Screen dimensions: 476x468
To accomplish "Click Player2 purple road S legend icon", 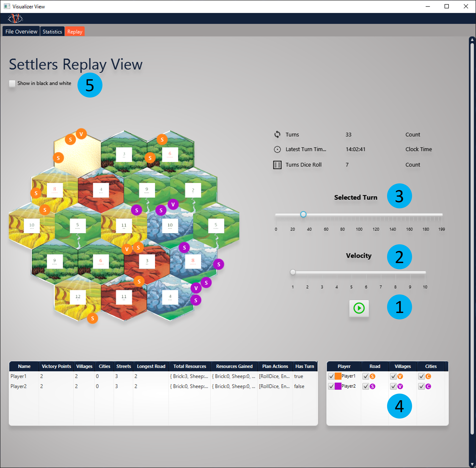I will 372,386.
